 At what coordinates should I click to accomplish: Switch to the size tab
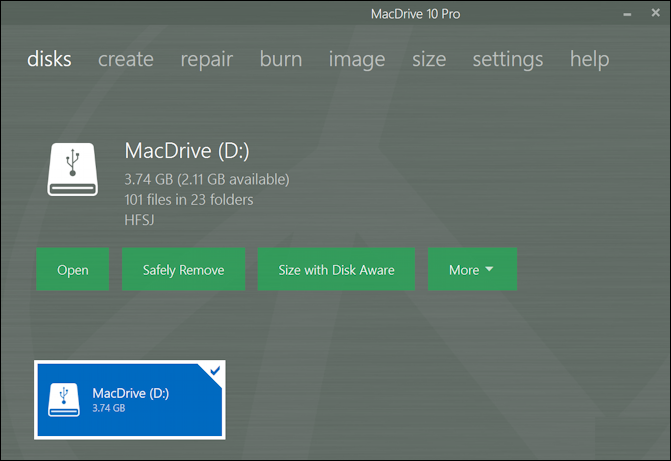click(429, 59)
